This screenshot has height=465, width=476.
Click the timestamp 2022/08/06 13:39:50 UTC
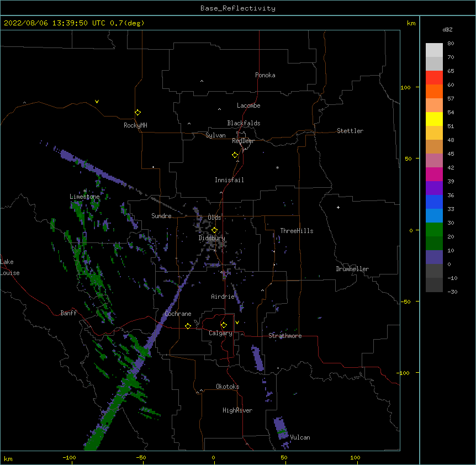tap(55, 23)
